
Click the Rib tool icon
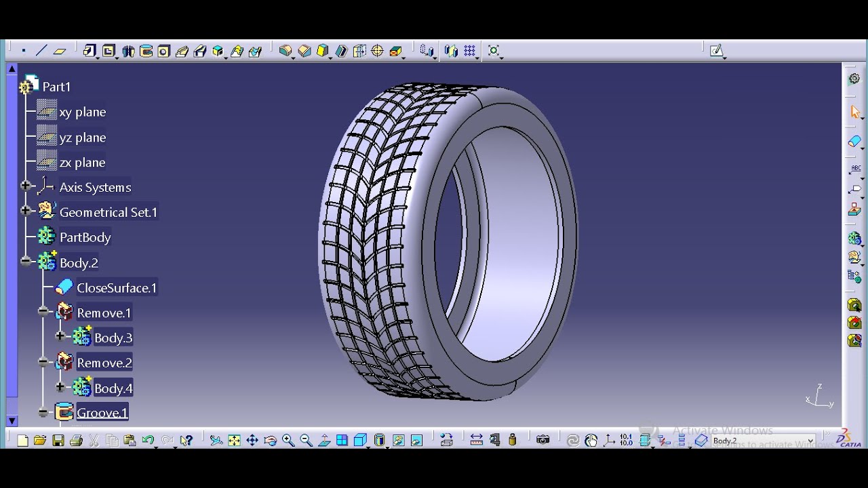point(182,51)
